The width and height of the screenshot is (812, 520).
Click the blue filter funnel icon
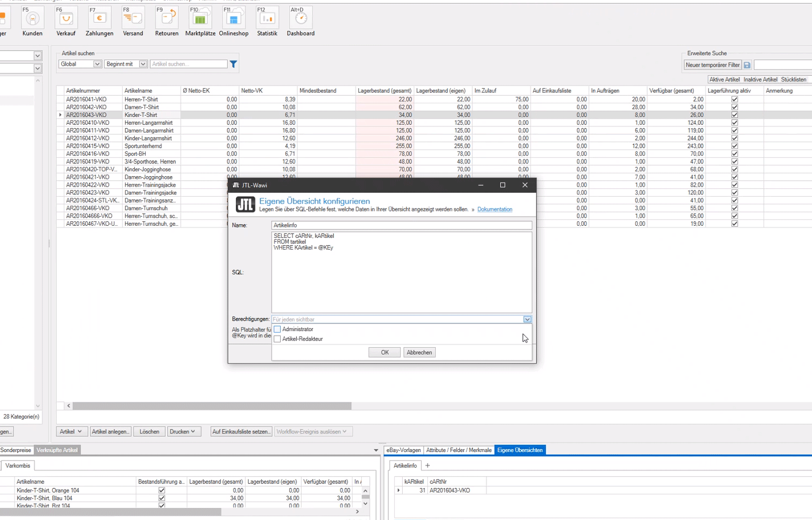pyautogui.click(x=233, y=64)
